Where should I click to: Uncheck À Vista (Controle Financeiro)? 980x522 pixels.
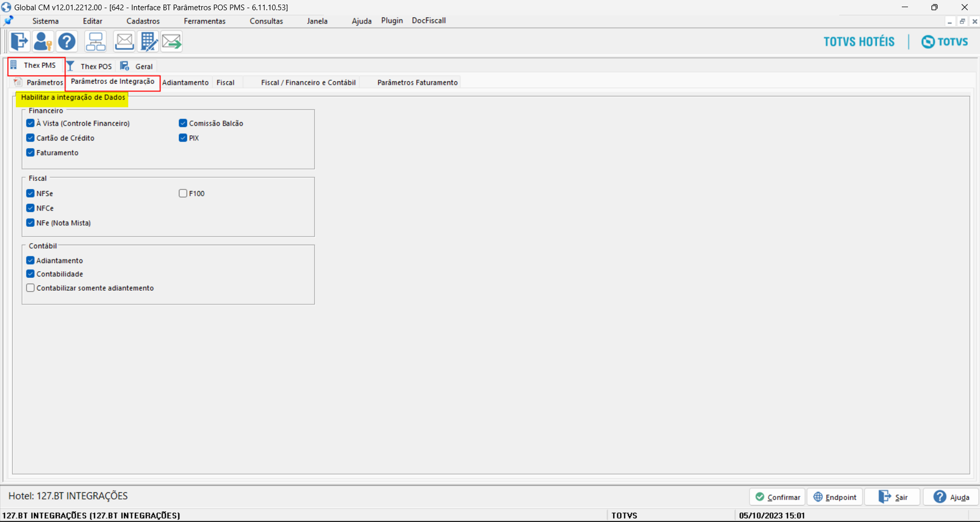point(31,123)
